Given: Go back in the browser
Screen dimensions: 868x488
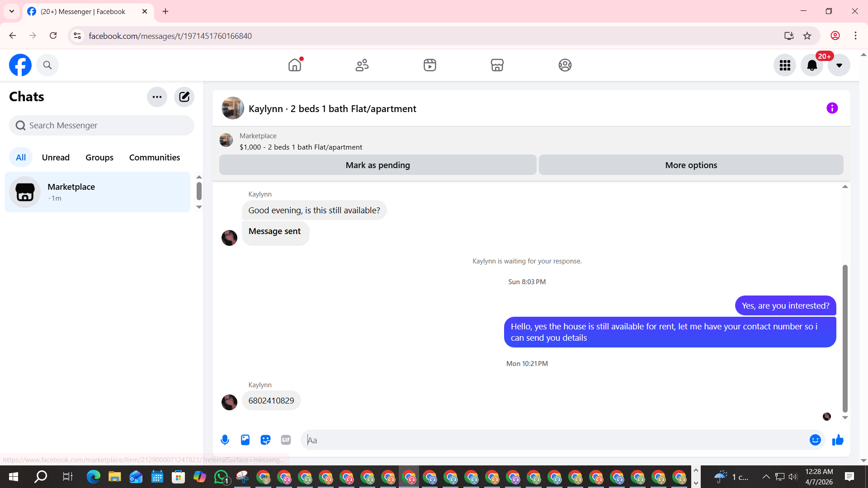Looking at the screenshot, I should 12,36.
